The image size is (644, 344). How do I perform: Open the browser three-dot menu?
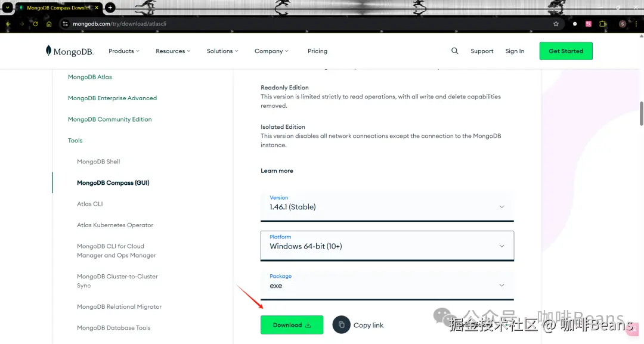(x=636, y=24)
